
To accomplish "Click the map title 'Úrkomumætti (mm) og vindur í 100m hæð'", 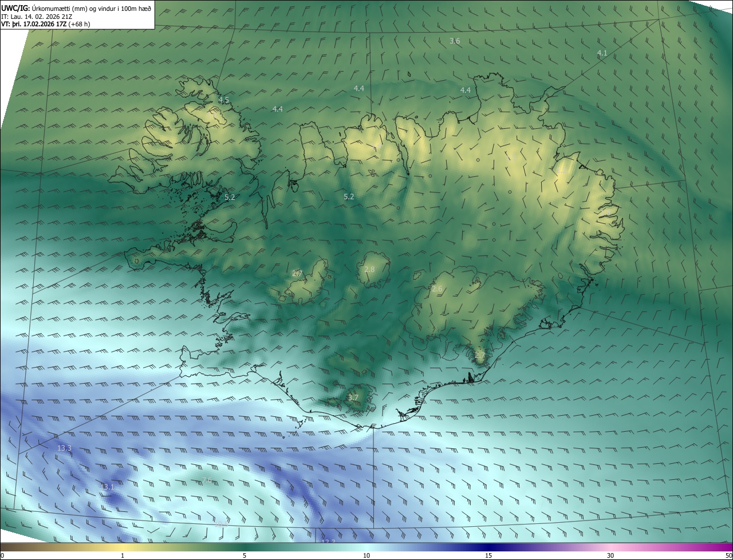I will (x=92, y=8).
